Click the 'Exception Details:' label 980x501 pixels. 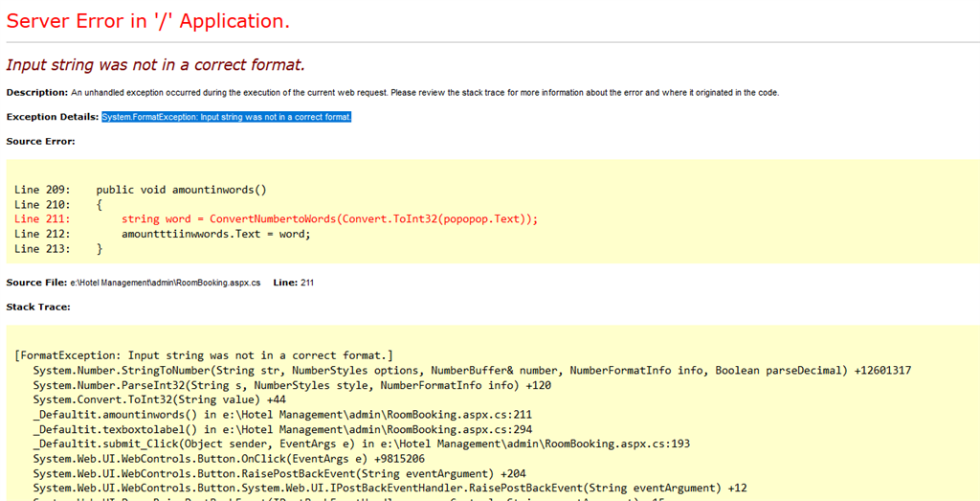coord(53,117)
